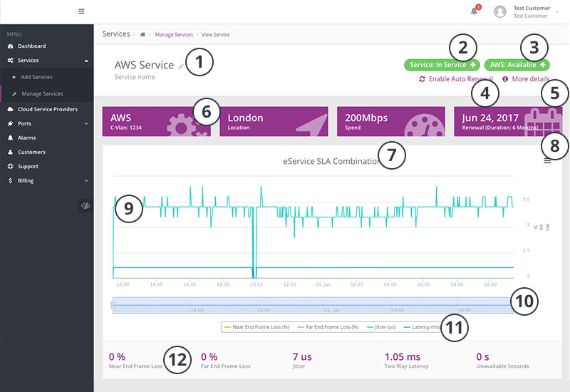Click the cloud icon beside Cloud Service Providers

[x=10, y=109]
